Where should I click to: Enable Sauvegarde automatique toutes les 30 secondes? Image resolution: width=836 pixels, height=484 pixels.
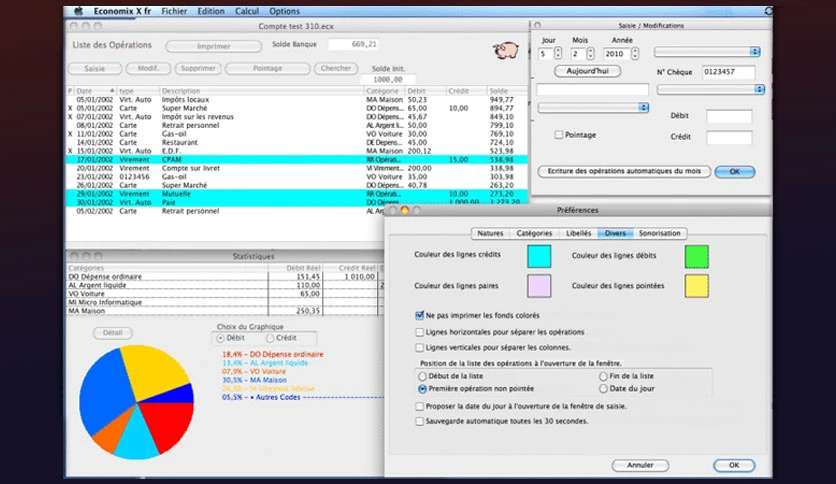tap(420, 421)
